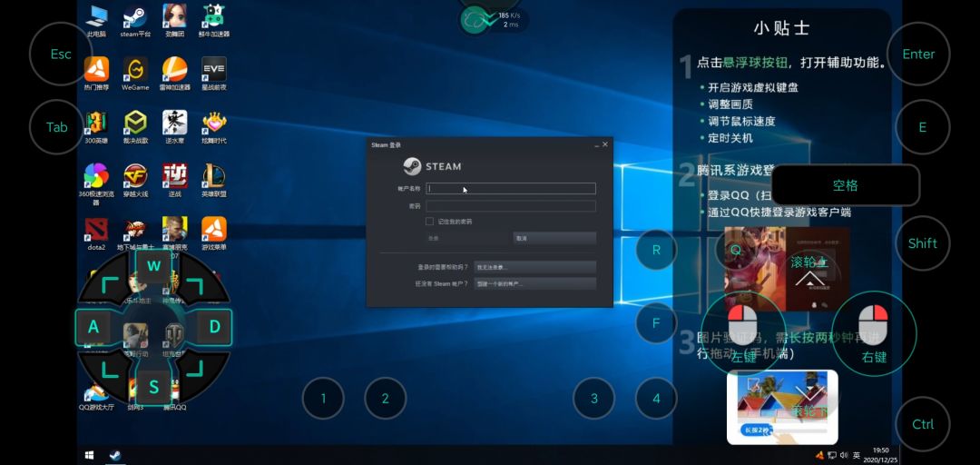Close the Steam 登录 window
The image size is (980, 465).
pos(605,144)
